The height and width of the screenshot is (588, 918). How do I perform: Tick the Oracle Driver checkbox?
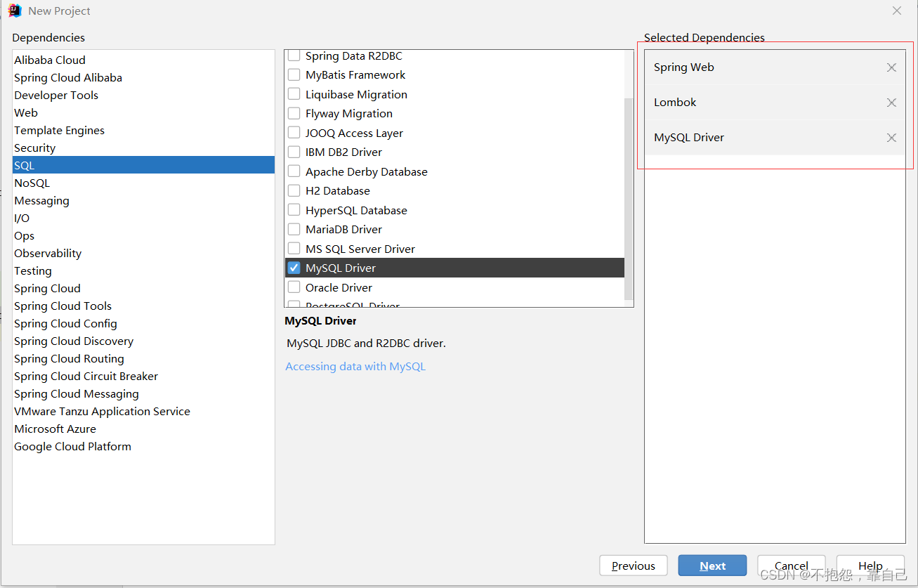coord(294,287)
